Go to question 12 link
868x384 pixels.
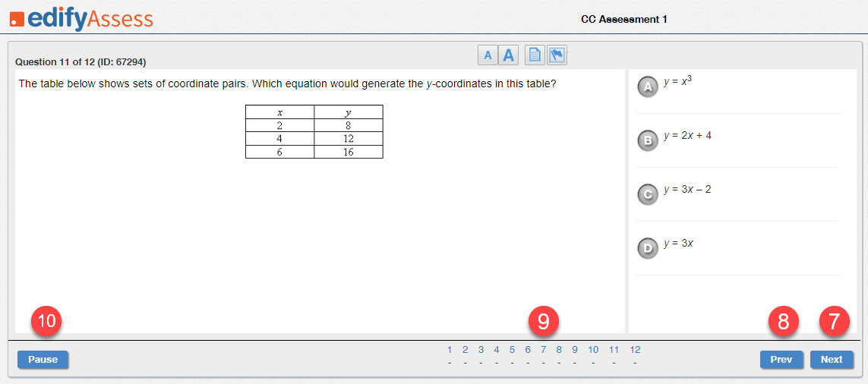point(635,350)
